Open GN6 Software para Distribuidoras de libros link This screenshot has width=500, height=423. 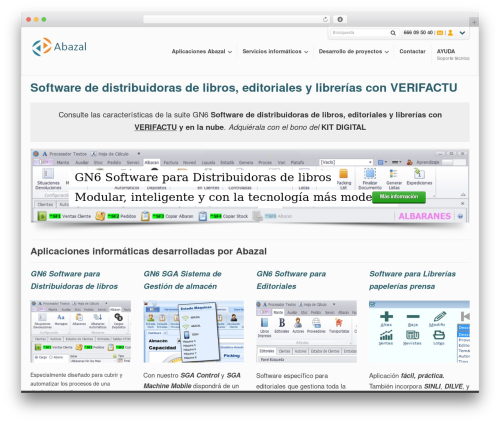pyautogui.click(x=74, y=280)
